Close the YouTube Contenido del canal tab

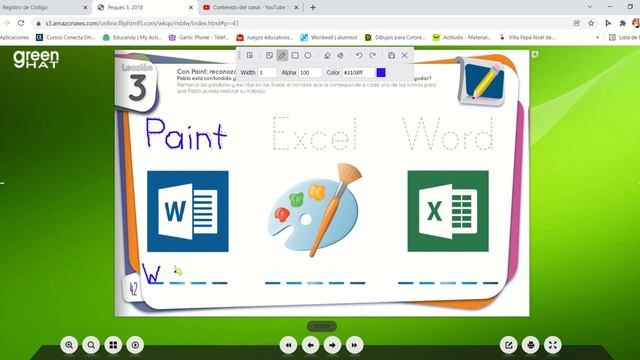296,7
